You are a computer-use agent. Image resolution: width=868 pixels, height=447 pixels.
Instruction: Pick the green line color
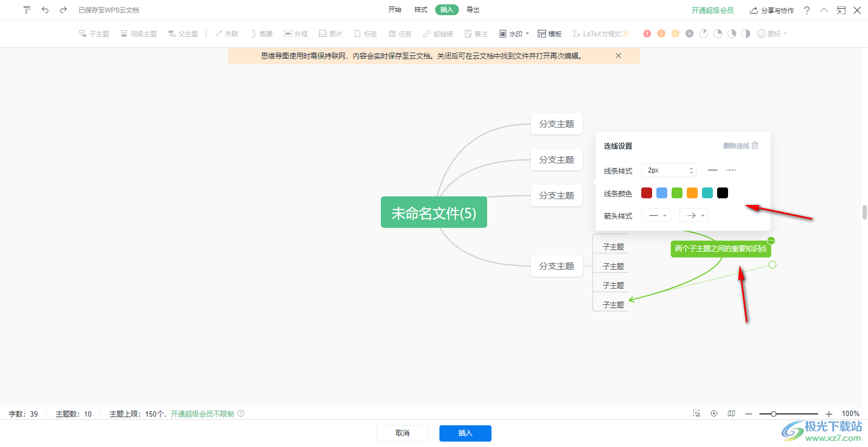pyautogui.click(x=677, y=193)
